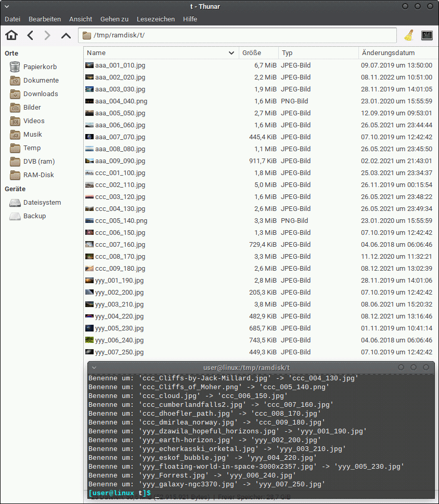Image resolution: width=439 pixels, height=504 pixels.
Task: Open the Musik sidebar folder
Action: tap(26, 135)
